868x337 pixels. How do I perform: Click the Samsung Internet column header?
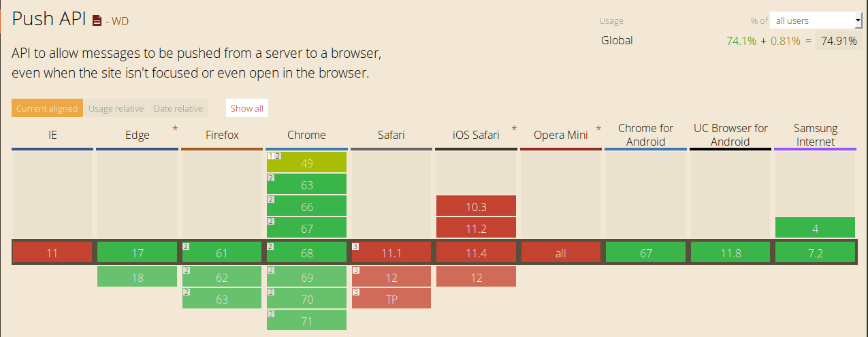click(815, 135)
